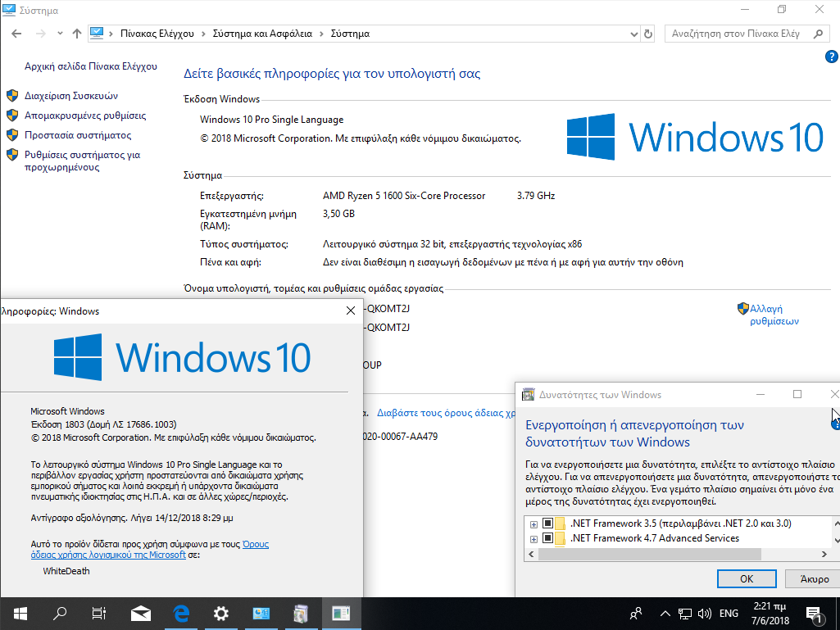Refresh the Control Panel page

click(x=648, y=34)
